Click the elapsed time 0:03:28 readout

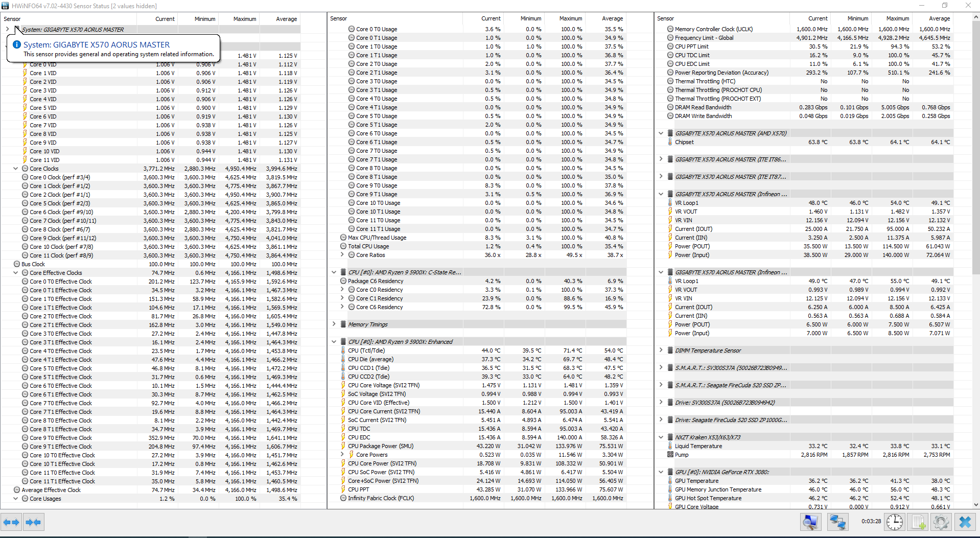tap(871, 522)
